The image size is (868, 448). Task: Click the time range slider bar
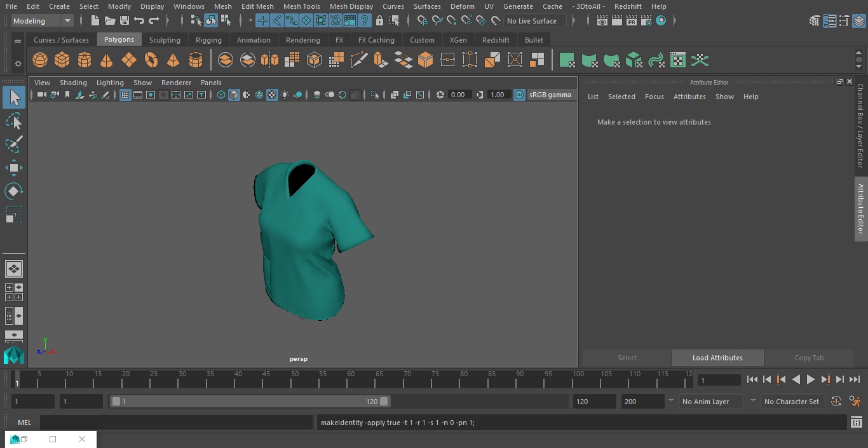pyautogui.click(x=250, y=402)
